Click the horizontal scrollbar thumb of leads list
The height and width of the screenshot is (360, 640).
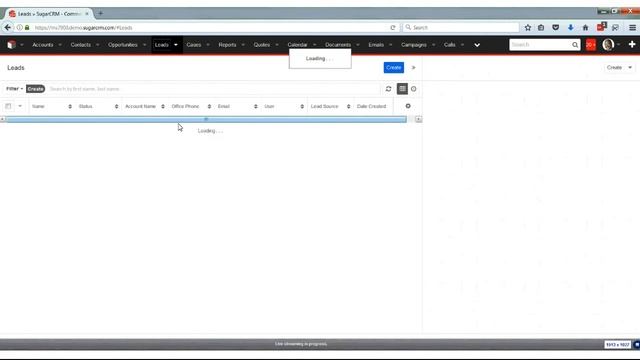tap(206, 119)
